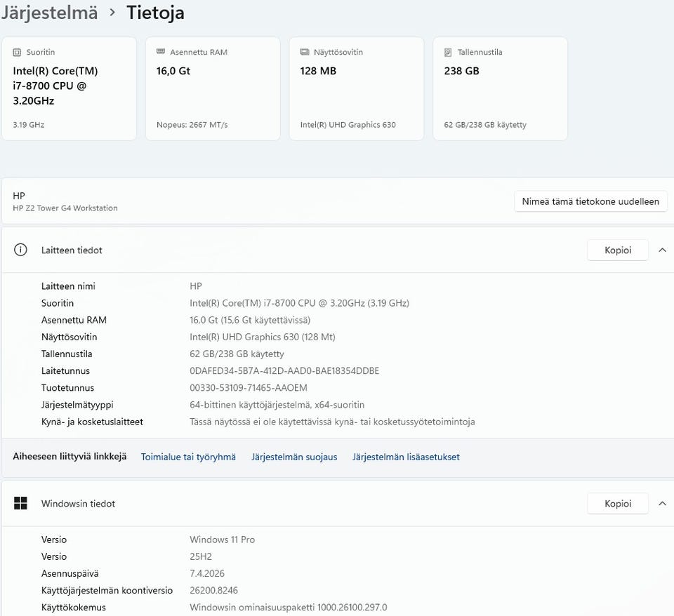This screenshot has width=674, height=616.
Task: Open Järjestelmän lisäasetukset link
Action: tap(406, 457)
